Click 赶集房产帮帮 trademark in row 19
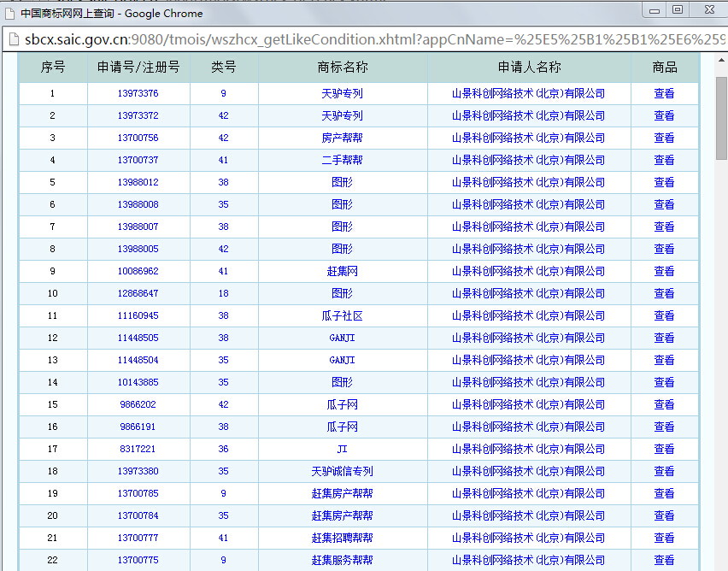728x571 pixels. tap(342, 493)
